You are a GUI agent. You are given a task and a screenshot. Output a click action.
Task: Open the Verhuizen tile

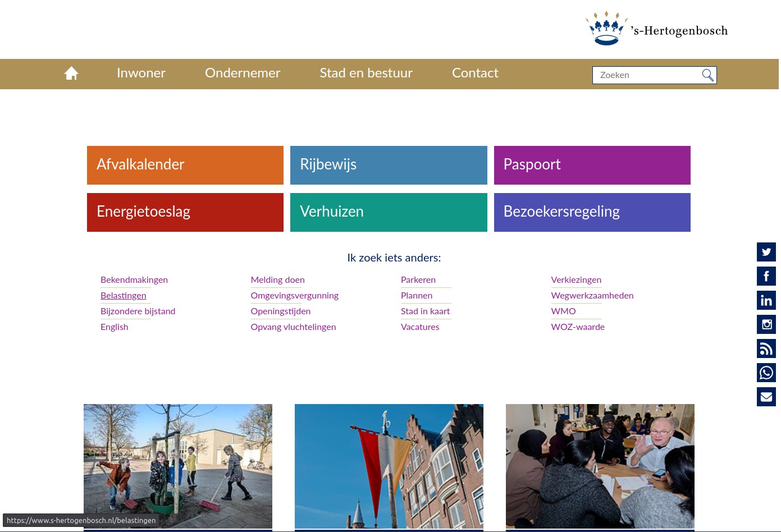[389, 212]
